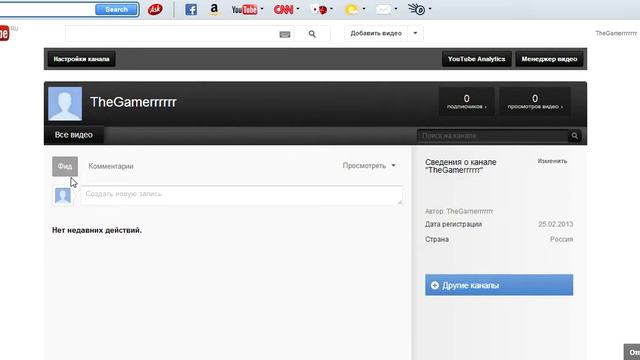The width and height of the screenshot is (640, 360).
Task: Click the 0 подписчиков counter
Action: coord(467,101)
